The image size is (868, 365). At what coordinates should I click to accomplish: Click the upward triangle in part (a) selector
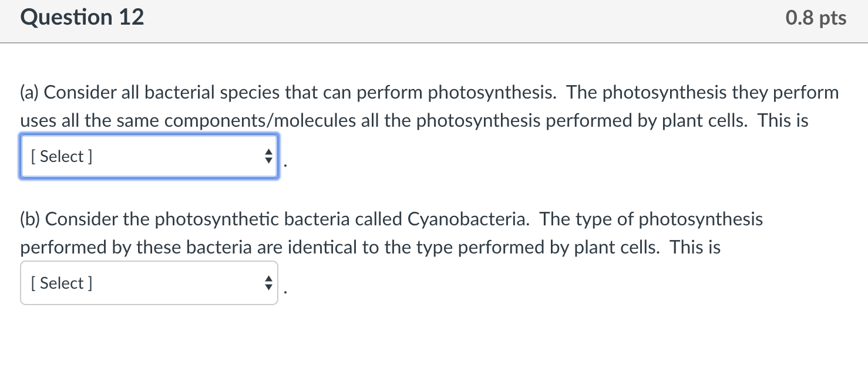(x=268, y=152)
